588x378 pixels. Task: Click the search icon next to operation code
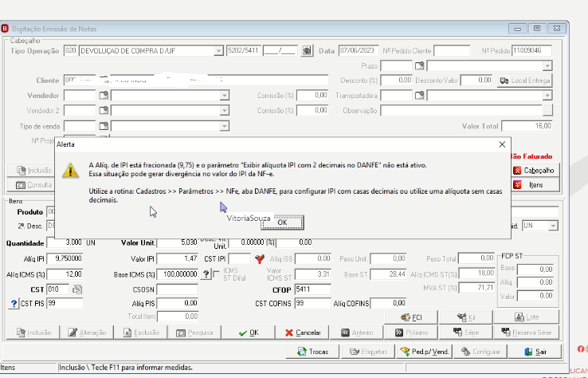point(307,51)
